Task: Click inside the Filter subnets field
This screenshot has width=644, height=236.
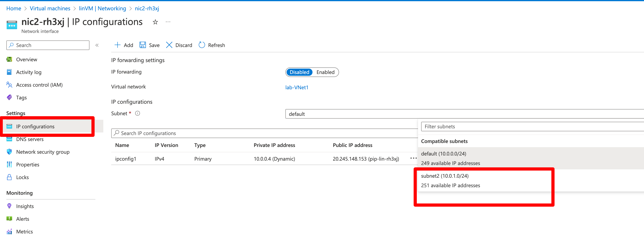Action: coord(475,127)
